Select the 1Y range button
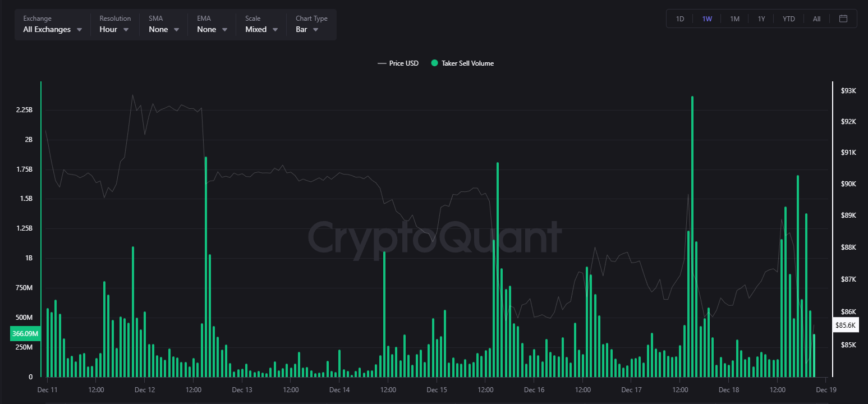 [761, 18]
